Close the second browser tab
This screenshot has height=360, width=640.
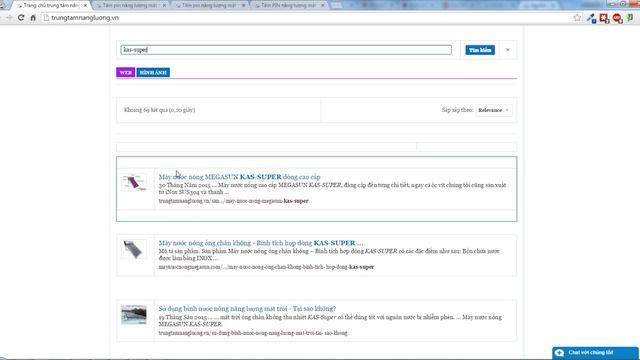click(x=164, y=6)
